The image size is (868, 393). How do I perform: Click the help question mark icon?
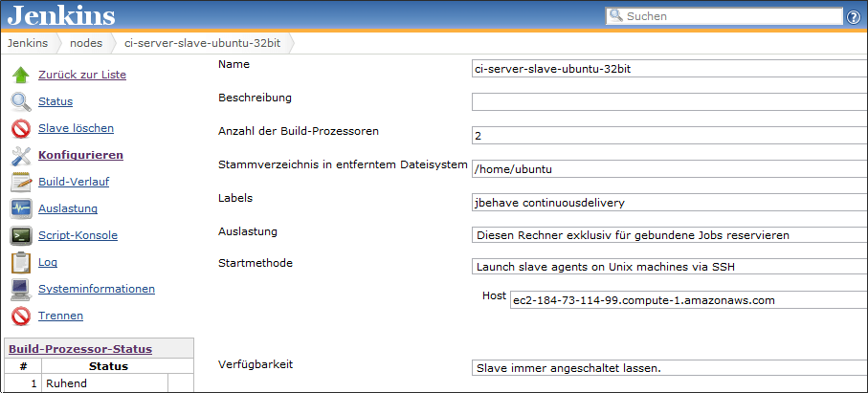click(x=853, y=16)
